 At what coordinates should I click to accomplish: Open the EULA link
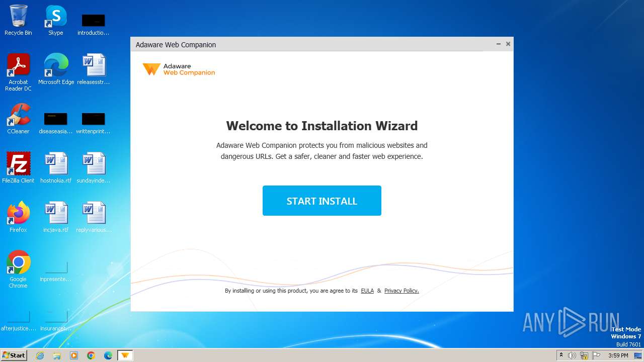pos(367,291)
